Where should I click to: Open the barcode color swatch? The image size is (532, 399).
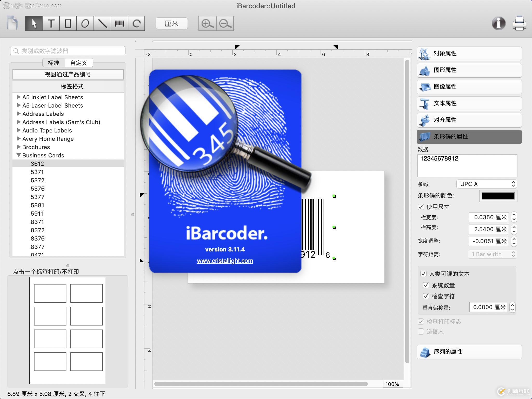click(x=497, y=196)
